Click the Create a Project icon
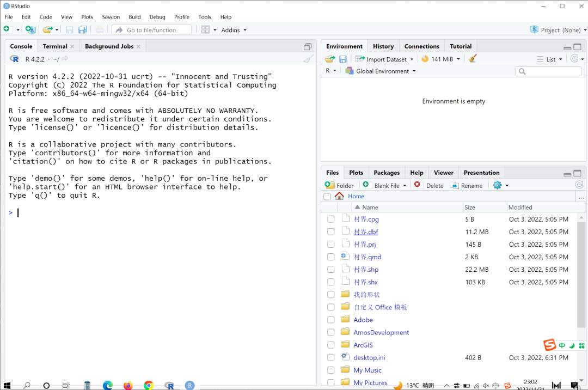The image size is (588, 390). click(x=30, y=29)
